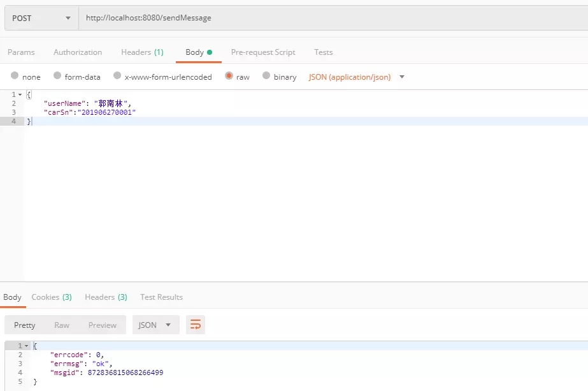
Task: Open JSON (application/json) content type dropdown
Action: 356,77
